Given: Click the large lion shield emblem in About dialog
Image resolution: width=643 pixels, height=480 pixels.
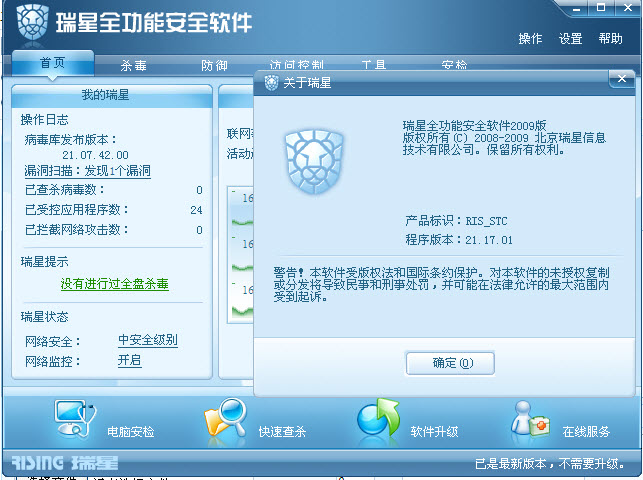Looking at the screenshot, I should 314,162.
